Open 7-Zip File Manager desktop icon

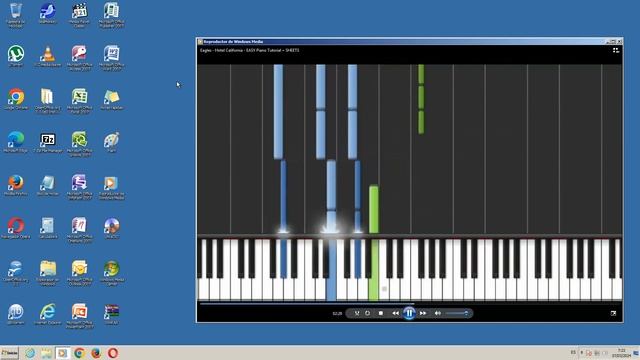(47, 142)
